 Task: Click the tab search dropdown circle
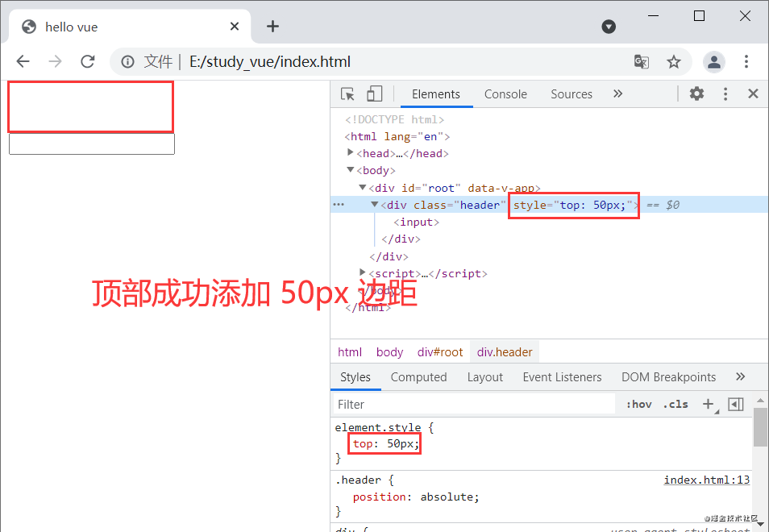coord(609,27)
